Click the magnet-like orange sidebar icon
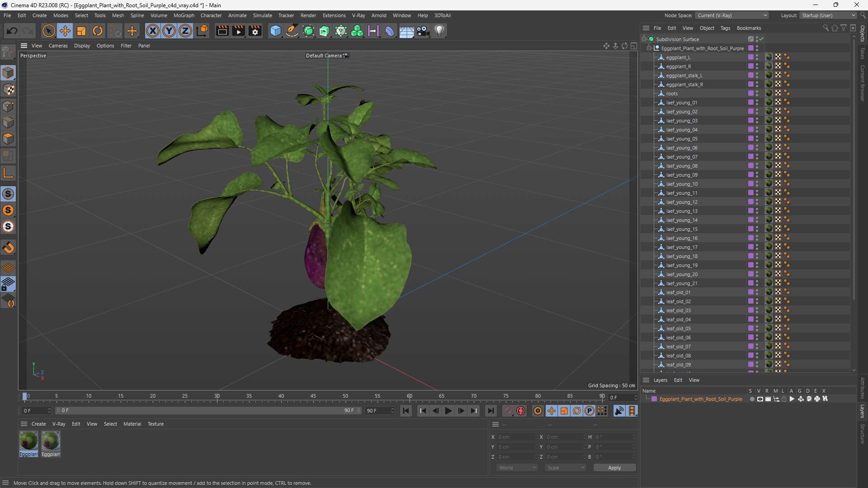 point(8,248)
